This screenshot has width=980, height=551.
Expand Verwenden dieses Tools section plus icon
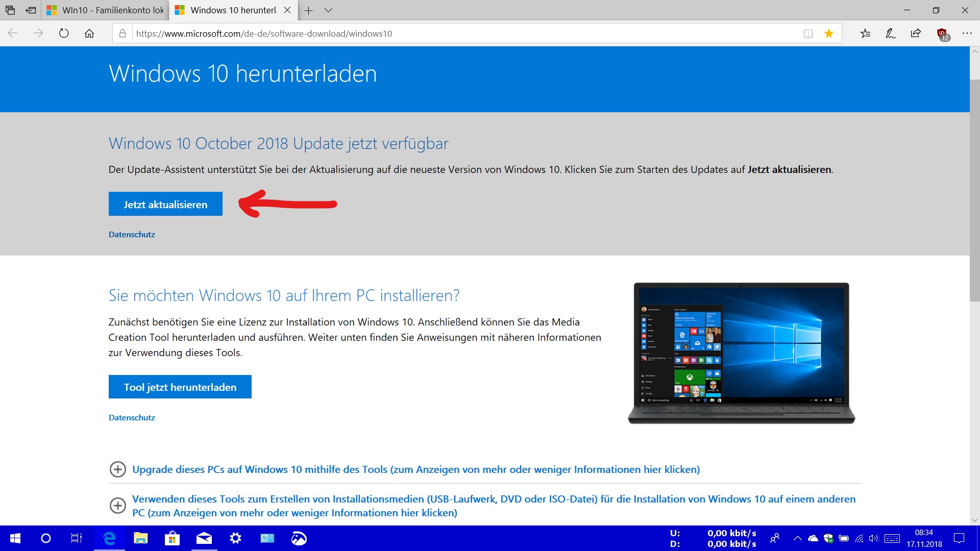(x=118, y=505)
